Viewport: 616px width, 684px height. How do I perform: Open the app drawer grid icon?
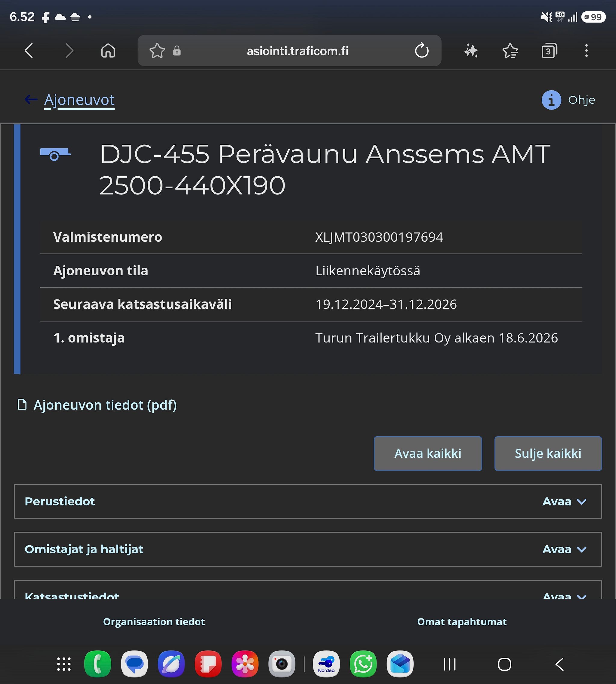pos(64,664)
